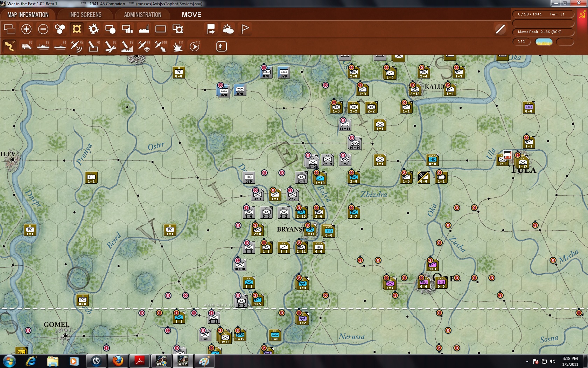Image resolution: width=588 pixels, height=368 pixels.
Task: Select air transfer mode (F10) icon
Action: click(x=161, y=46)
